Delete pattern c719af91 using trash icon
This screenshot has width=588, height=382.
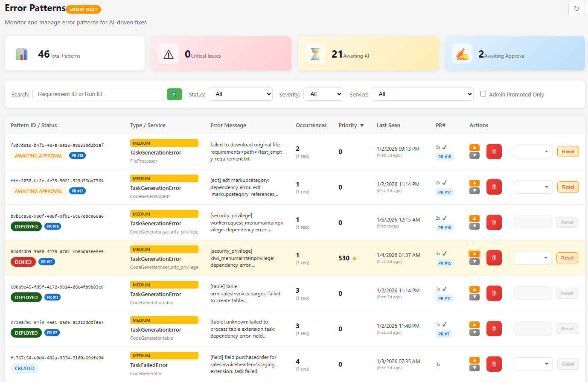pos(494,329)
